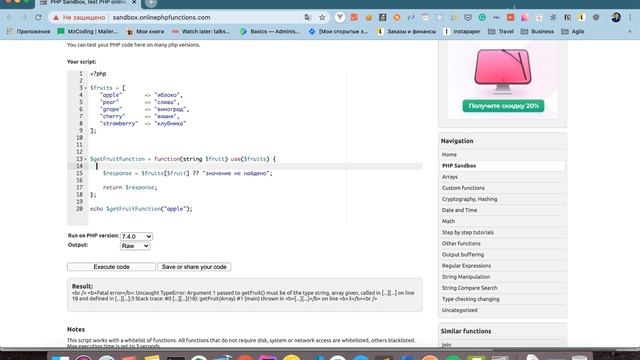Open String Manipulation in Navigation
Screen dimensions: 640x360
(466, 276)
